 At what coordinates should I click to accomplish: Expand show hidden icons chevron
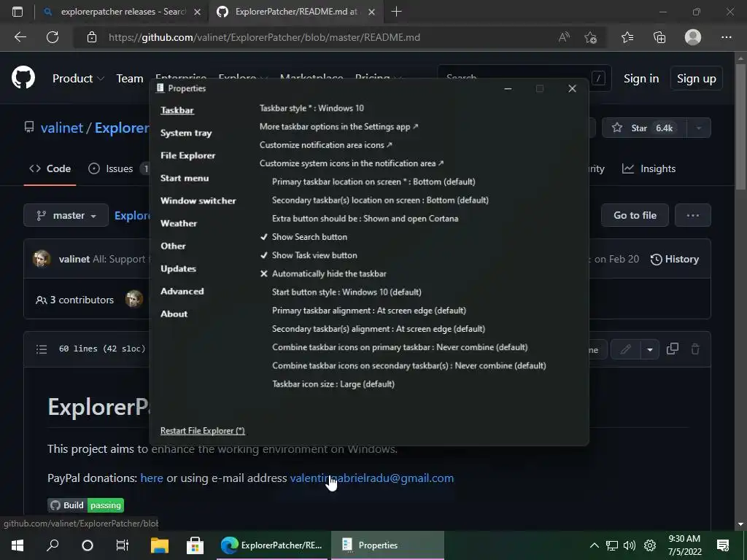594,545
